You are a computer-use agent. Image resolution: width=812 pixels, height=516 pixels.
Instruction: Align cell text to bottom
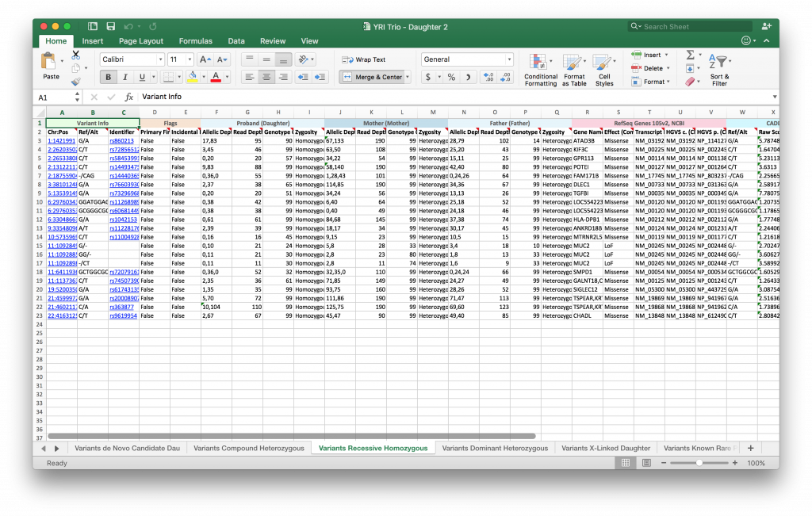click(x=283, y=59)
